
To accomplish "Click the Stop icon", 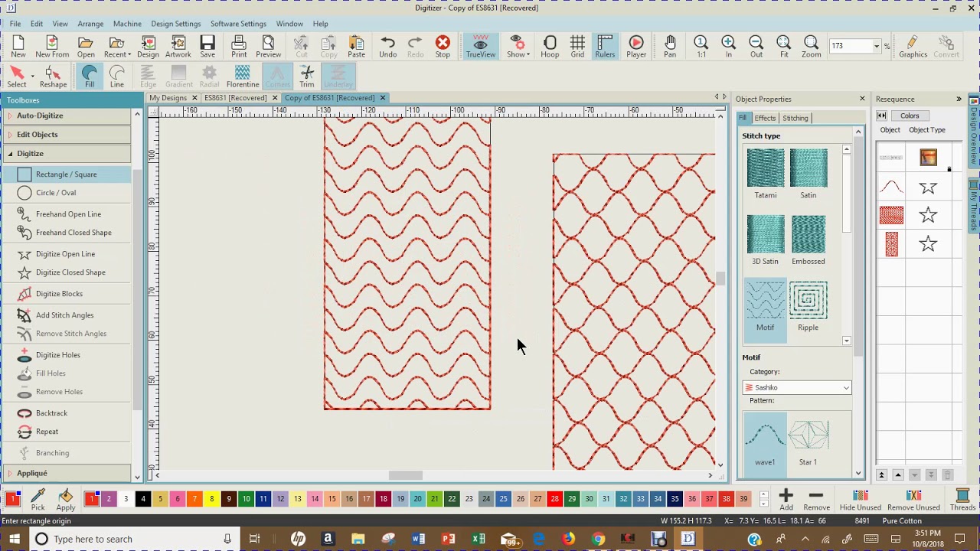I will point(443,47).
